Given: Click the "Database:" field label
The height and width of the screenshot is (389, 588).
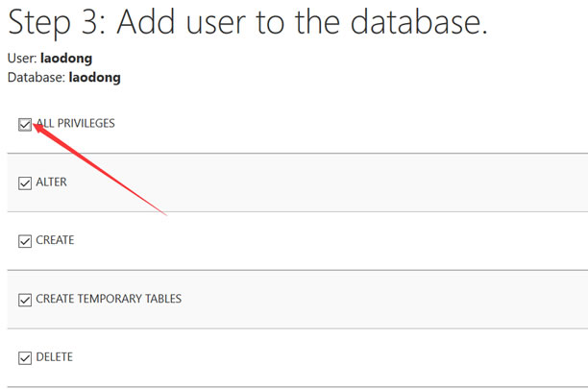Looking at the screenshot, I should pyautogui.click(x=37, y=77).
